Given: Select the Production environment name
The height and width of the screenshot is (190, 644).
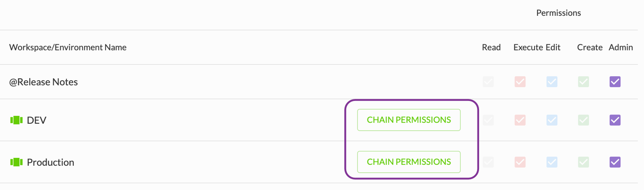Looking at the screenshot, I should point(51,162).
